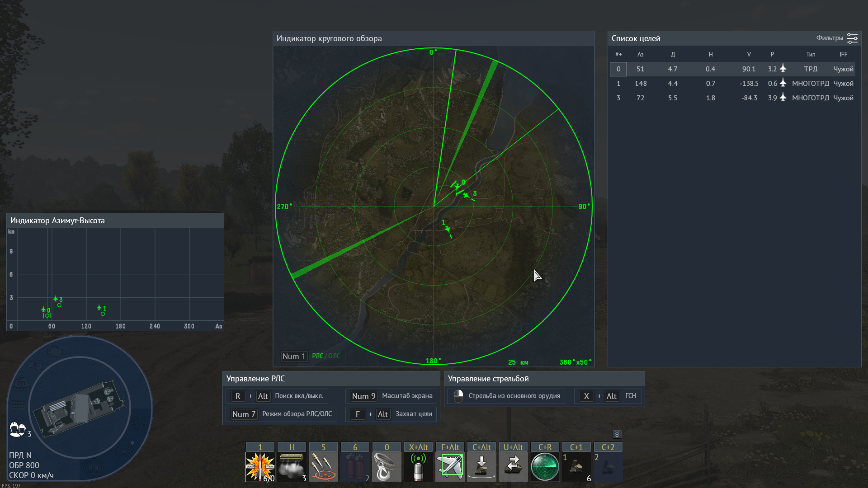Select the missile weapon slot icon

tap(260, 467)
